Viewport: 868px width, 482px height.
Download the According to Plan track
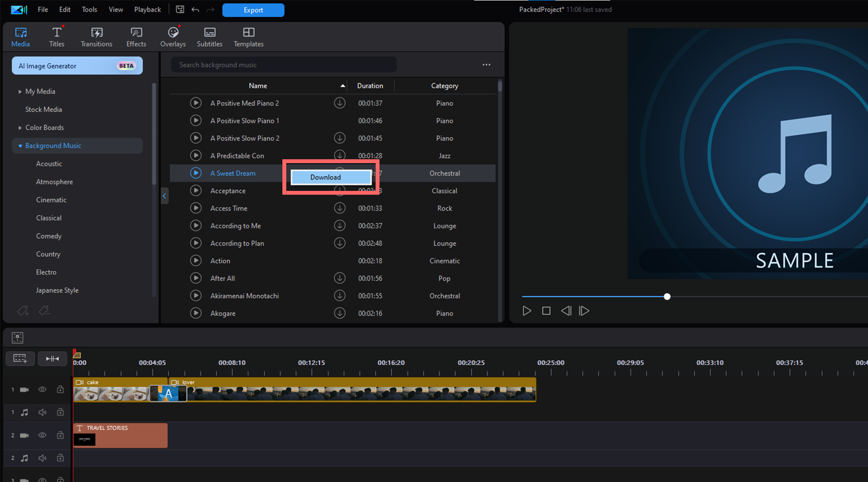coord(339,243)
